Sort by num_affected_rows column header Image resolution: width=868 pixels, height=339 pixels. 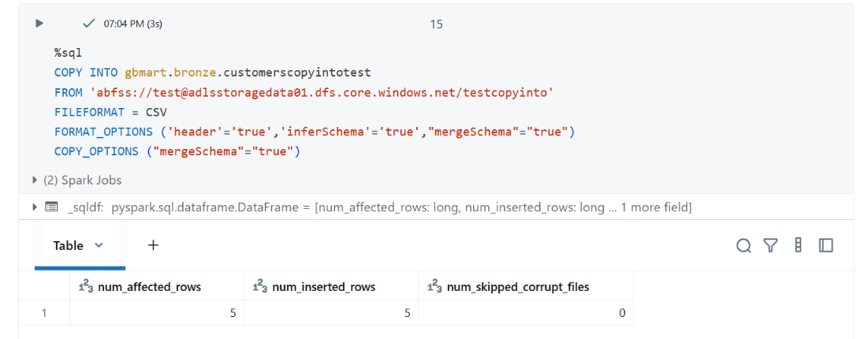[157, 286]
